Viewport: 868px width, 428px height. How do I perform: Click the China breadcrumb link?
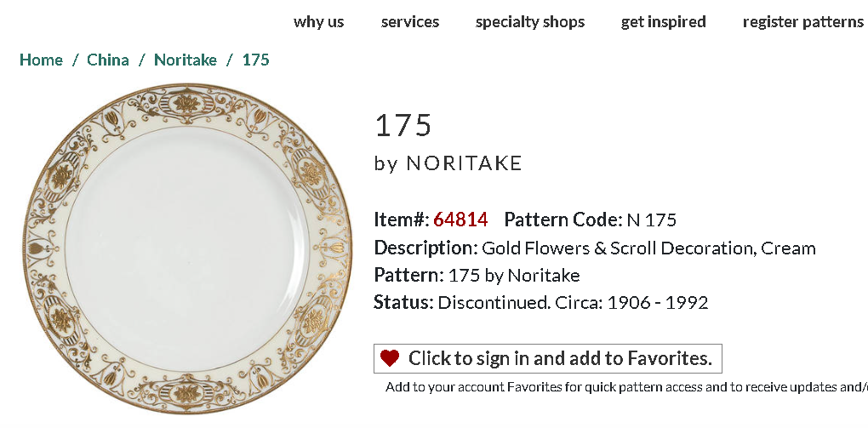coord(108,60)
